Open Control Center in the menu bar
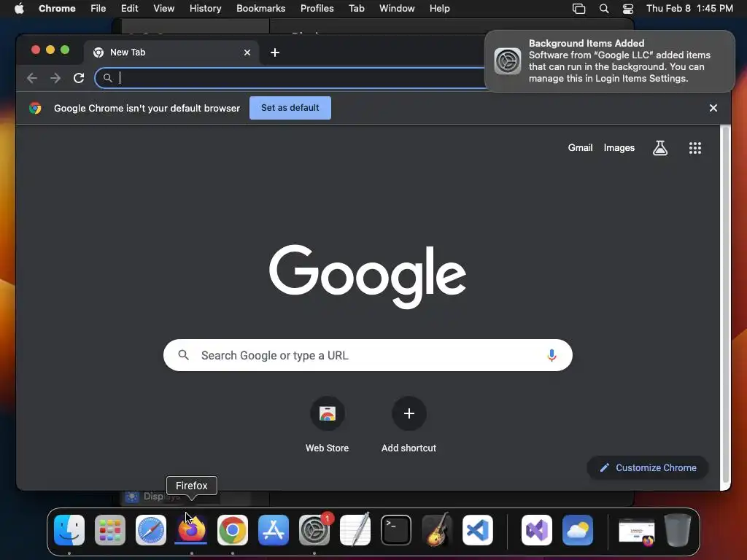 (x=628, y=9)
